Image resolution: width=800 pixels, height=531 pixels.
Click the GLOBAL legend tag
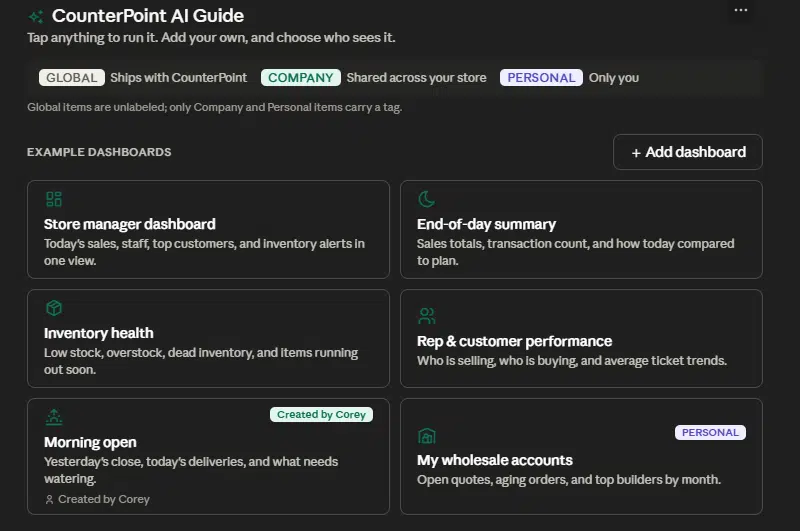71,78
